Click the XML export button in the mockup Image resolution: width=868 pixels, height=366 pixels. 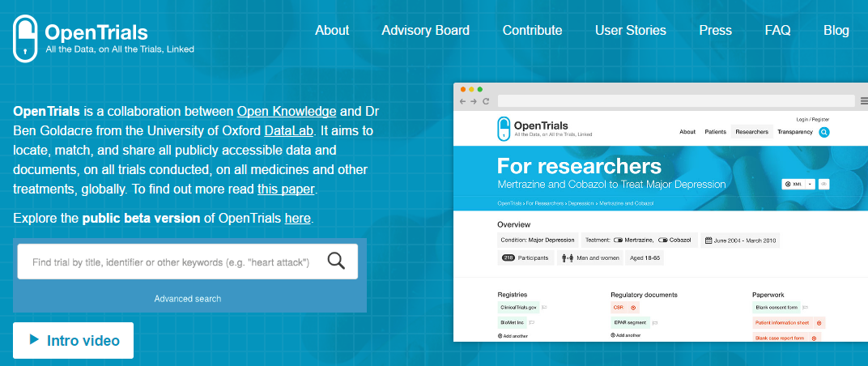click(793, 184)
